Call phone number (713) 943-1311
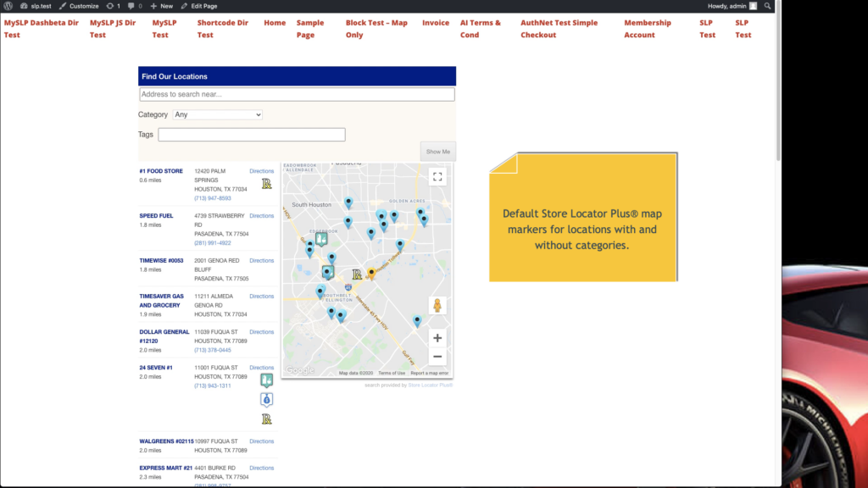Viewport: 868px width, 488px height. [x=213, y=385]
